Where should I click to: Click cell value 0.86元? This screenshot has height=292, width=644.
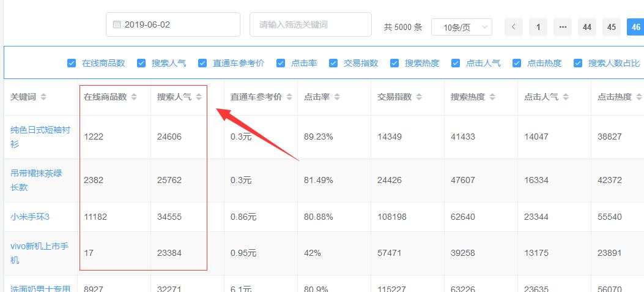coord(243,217)
